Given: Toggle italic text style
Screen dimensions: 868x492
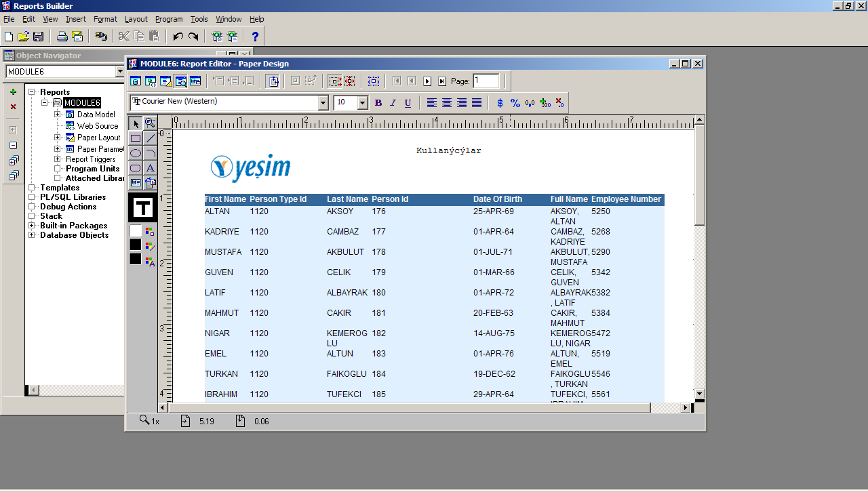Looking at the screenshot, I should point(392,102).
